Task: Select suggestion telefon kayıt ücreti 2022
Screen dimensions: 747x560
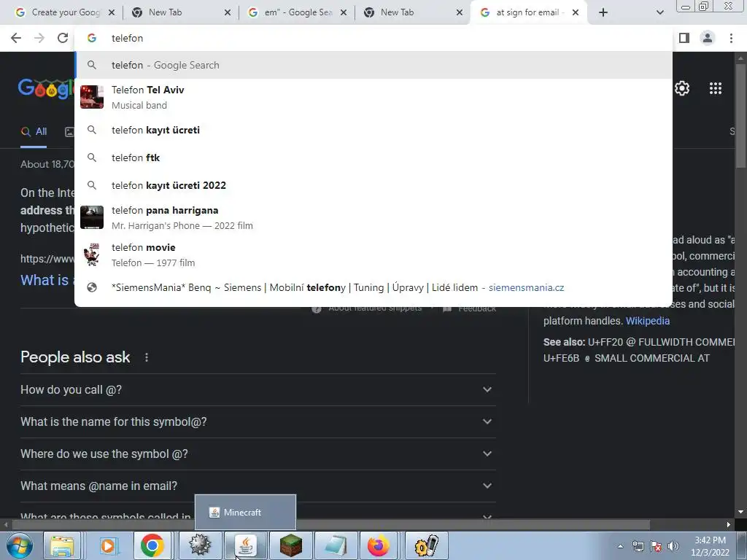Action: coord(373,185)
